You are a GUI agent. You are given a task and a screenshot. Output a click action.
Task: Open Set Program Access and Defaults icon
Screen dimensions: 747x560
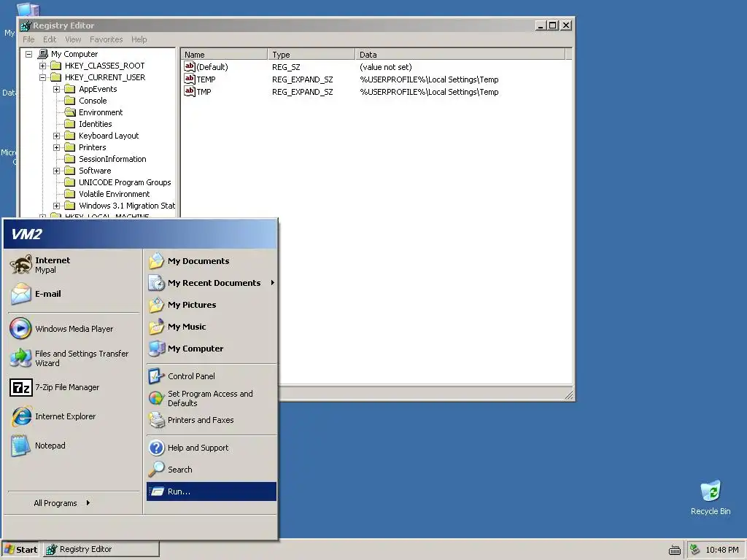[156, 398]
